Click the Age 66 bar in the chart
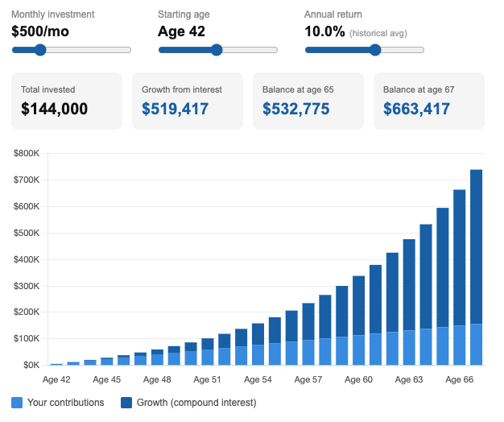504x422 pixels. [460, 277]
